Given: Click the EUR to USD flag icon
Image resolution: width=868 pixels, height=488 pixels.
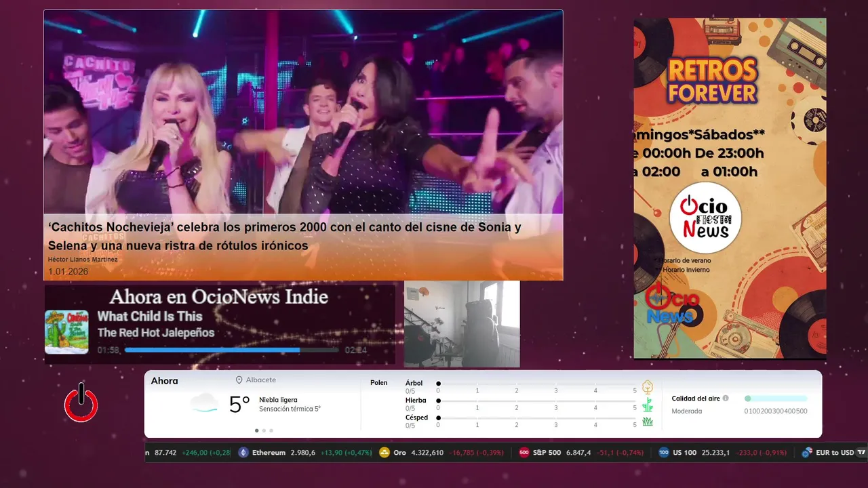Looking at the screenshot, I should click(x=807, y=453).
